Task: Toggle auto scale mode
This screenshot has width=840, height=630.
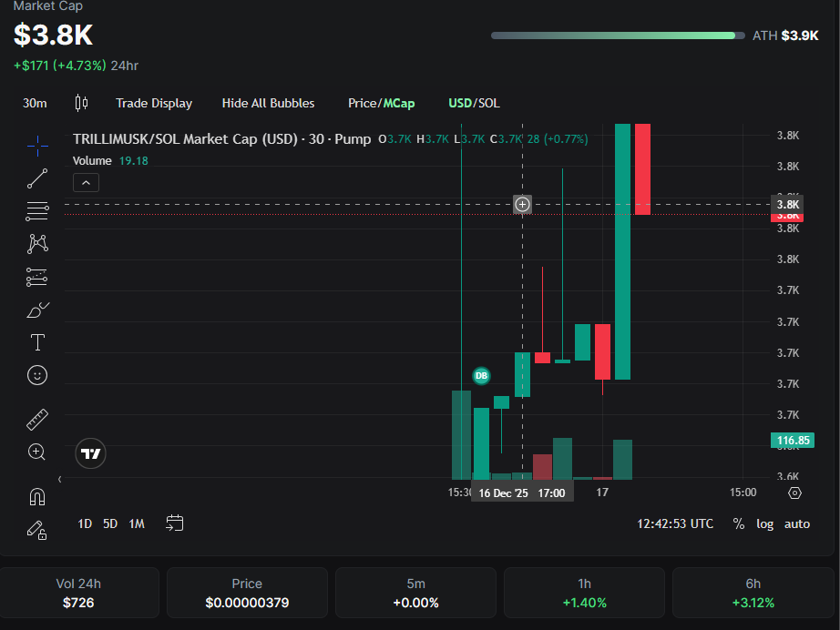Action: (797, 524)
